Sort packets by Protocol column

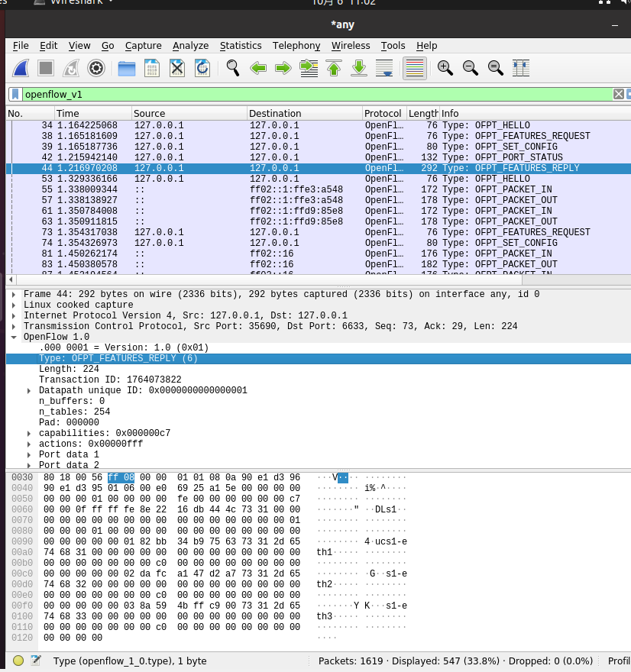384,114
